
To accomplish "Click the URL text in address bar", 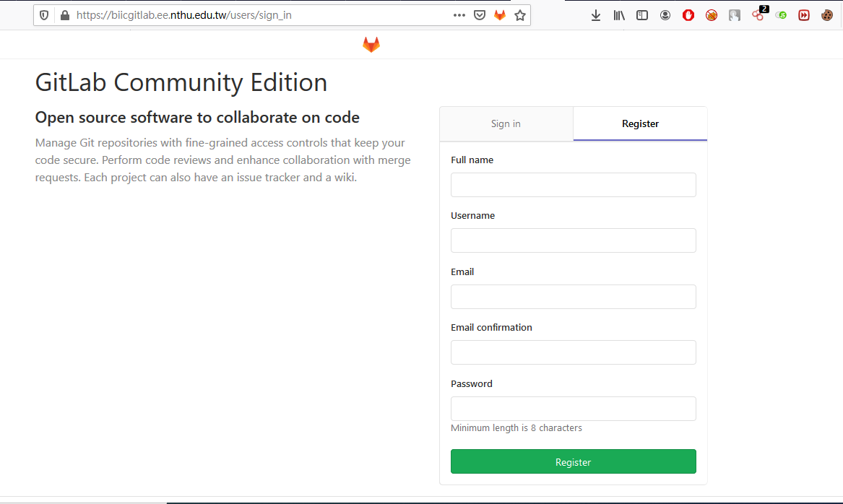I will point(184,15).
